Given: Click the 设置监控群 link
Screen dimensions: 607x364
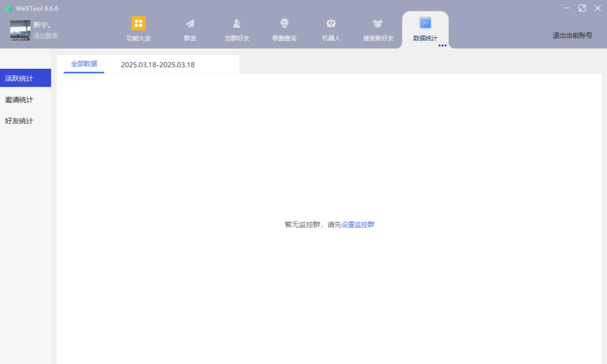Looking at the screenshot, I should click(x=357, y=225).
